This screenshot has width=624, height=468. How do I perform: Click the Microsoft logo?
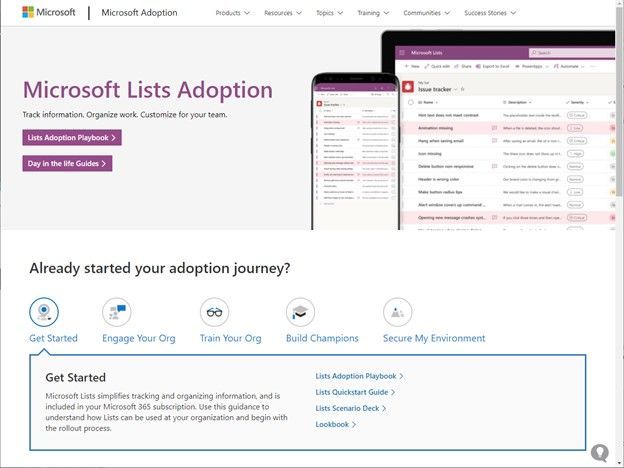tap(49, 12)
